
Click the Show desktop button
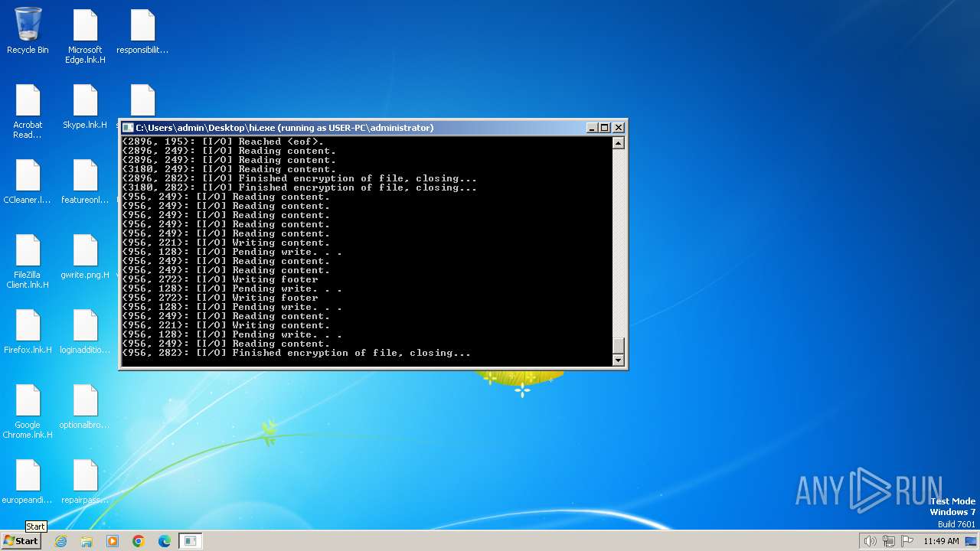[972, 541]
